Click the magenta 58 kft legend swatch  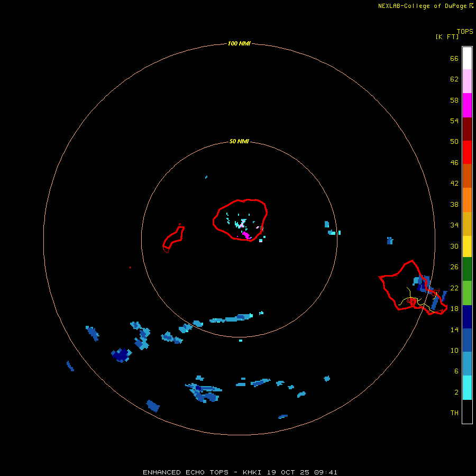(467, 105)
